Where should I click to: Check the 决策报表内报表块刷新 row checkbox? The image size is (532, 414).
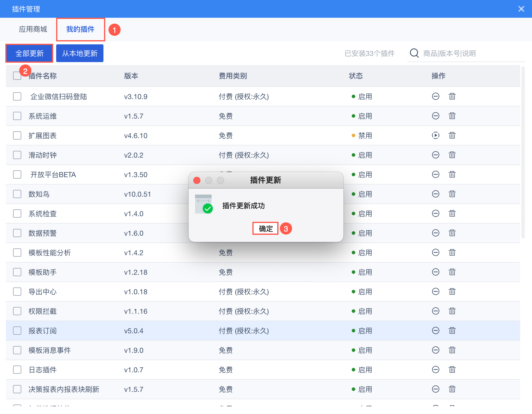[17, 389]
